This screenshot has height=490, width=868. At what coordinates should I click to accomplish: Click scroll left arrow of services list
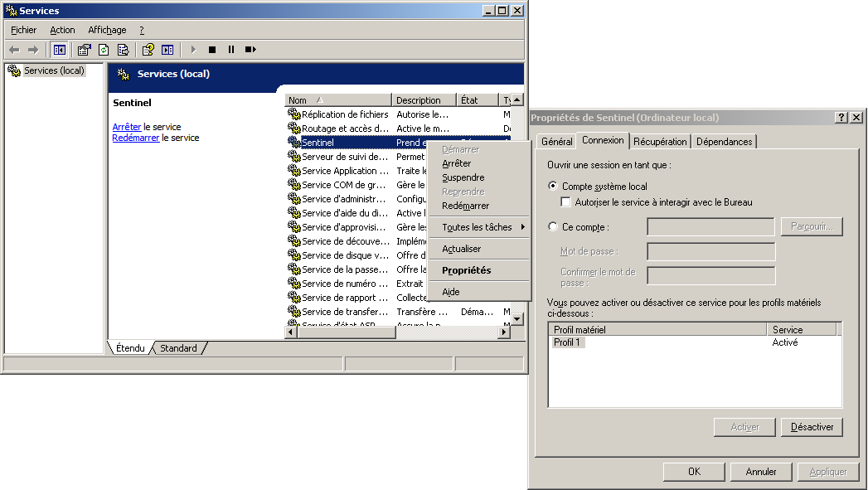click(x=291, y=332)
